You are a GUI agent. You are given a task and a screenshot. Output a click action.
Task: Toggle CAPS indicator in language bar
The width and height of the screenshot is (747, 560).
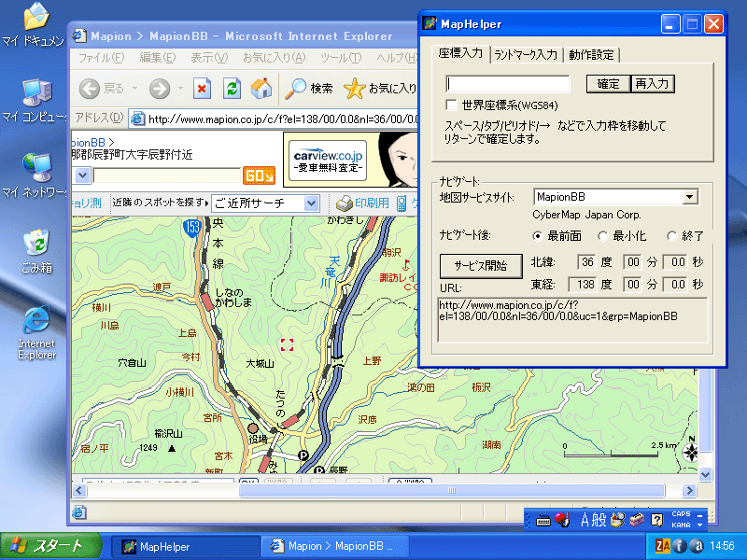coord(681,514)
